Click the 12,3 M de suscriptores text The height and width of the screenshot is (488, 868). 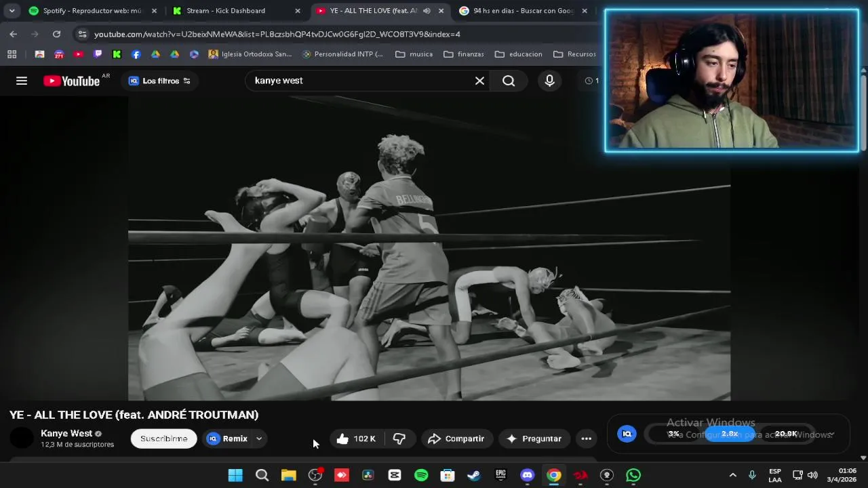click(77, 445)
